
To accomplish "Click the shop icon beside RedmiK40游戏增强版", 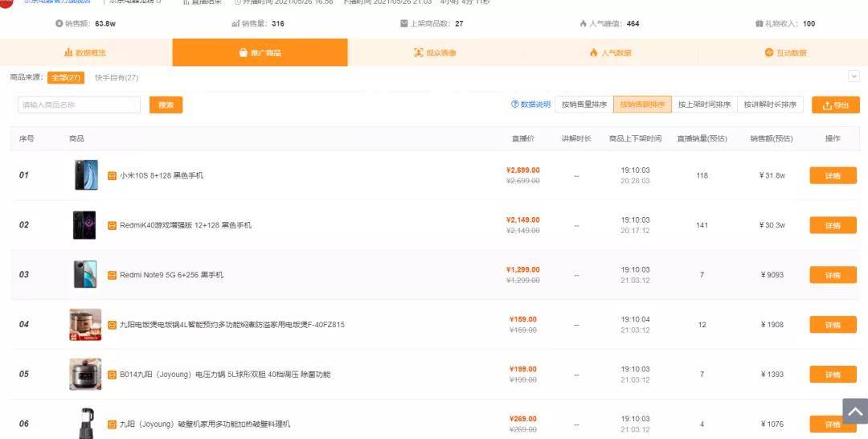I will tap(112, 225).
